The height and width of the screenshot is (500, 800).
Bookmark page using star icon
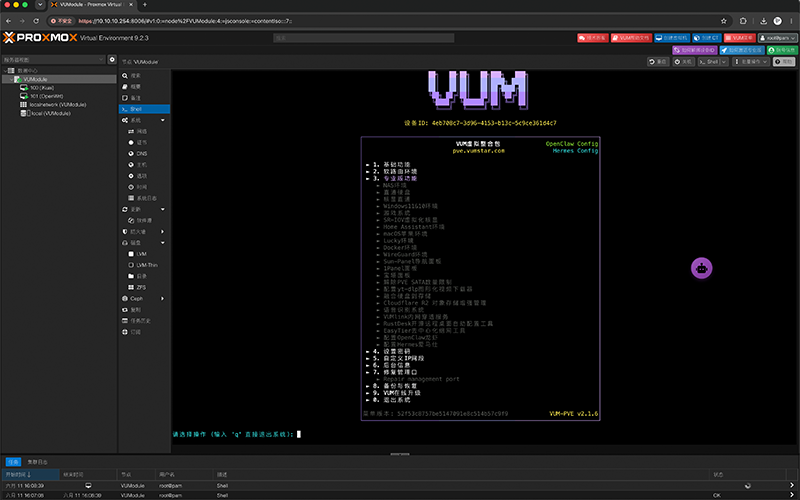pyautogui.click(x=723, y=21)
